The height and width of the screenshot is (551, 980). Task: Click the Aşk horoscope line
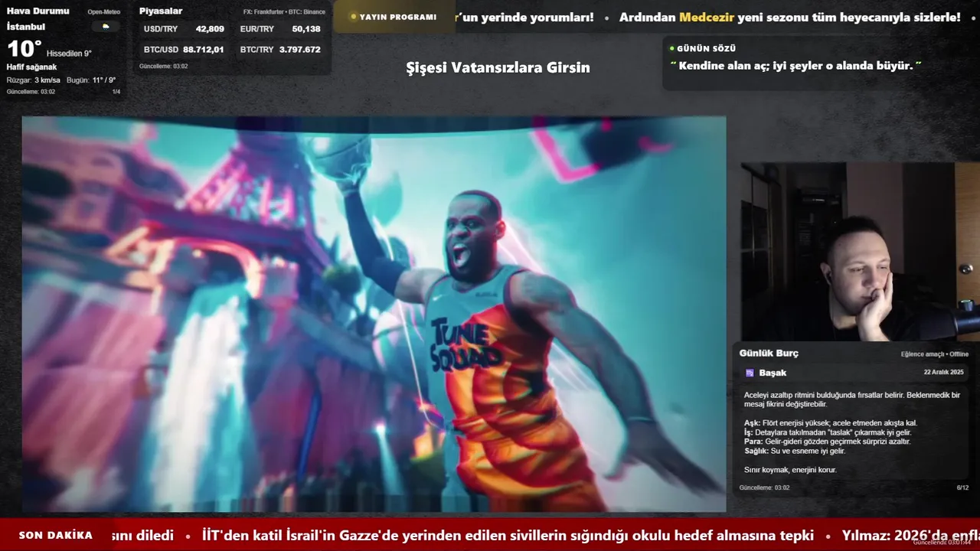[831, 423]
